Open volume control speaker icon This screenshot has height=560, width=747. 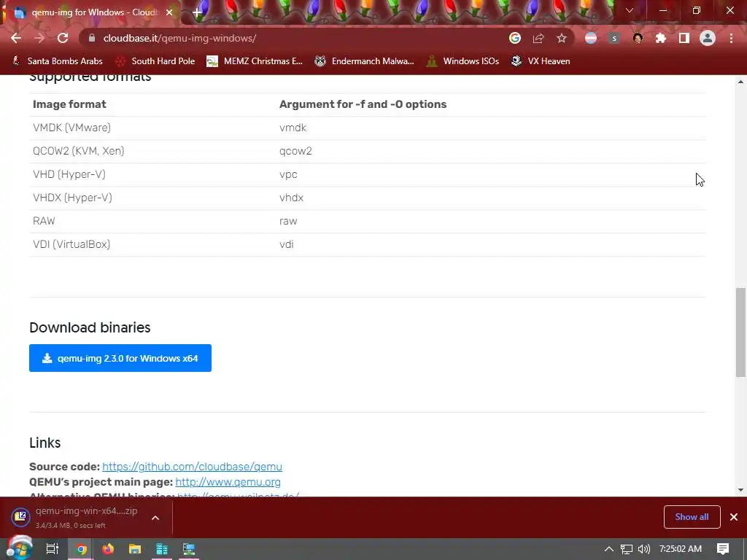coord(643,549)
